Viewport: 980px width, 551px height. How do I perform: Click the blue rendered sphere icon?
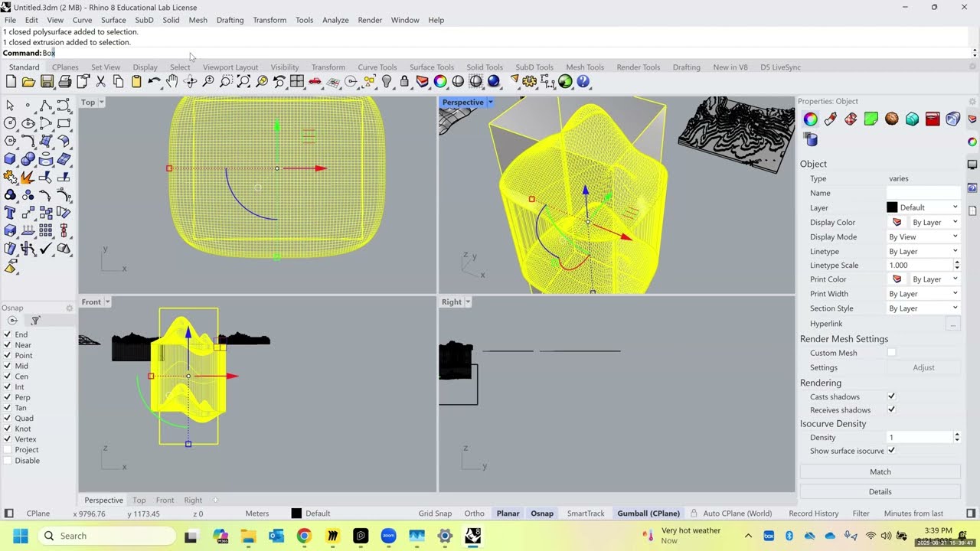pos(494,81)
